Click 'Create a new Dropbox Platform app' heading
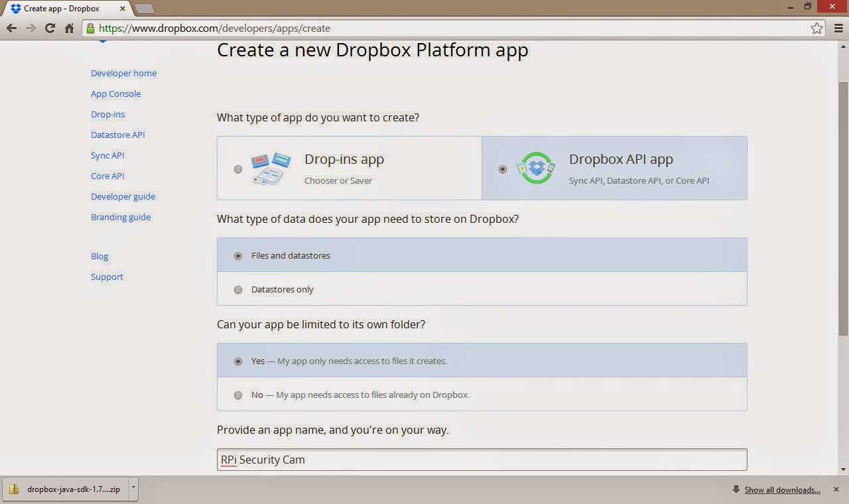This screenshot has height=504, width=849. pyautogui.click(x=373, y=50)
